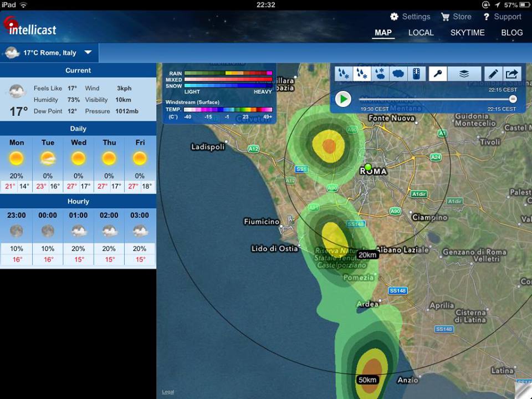Viewport: 532px width, 399px height.
Task: Select the radar rain/snow layer icon with larger drops
Action: pyautogui.click(x=344, y=74)
